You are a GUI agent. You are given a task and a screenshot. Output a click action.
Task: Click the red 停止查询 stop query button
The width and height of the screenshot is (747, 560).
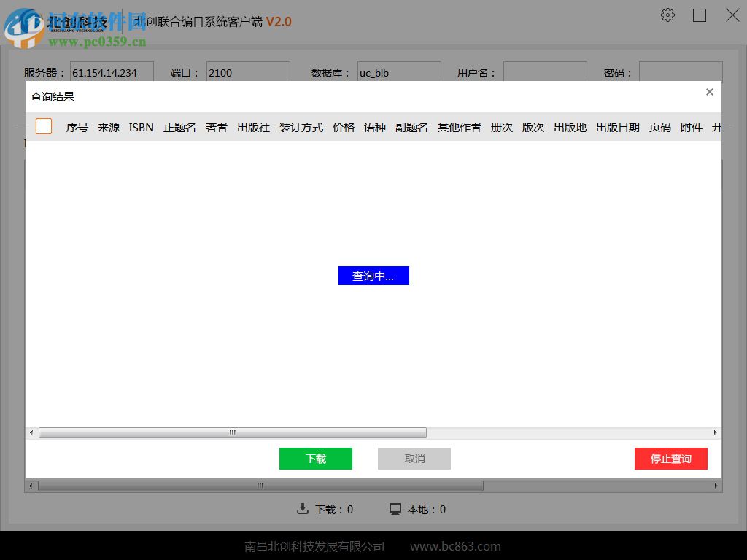(x=670, y=458)
